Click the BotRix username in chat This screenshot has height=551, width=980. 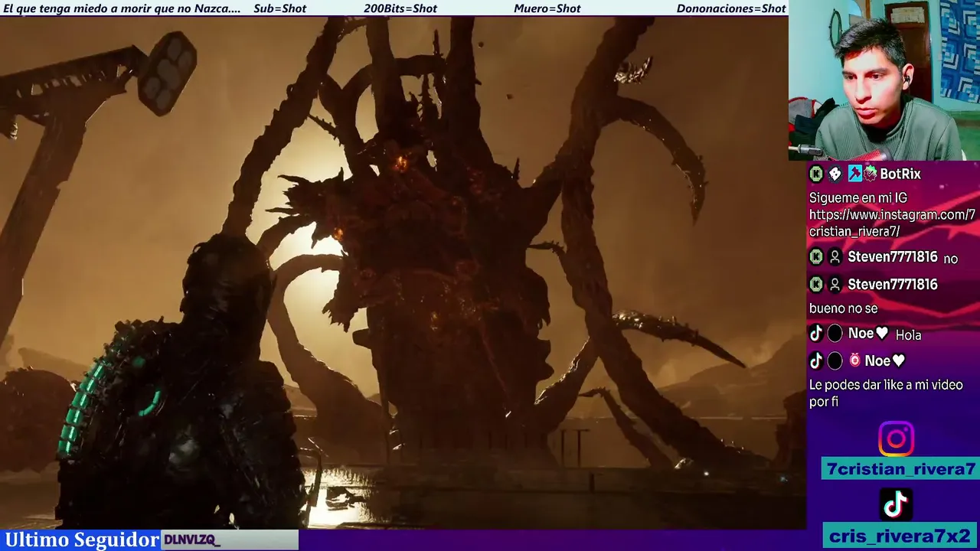pyautogui.click(x=900, y=174)
